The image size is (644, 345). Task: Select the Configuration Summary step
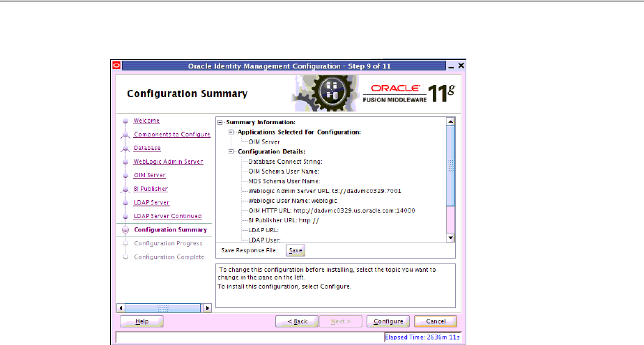click(x=171, y=229)
